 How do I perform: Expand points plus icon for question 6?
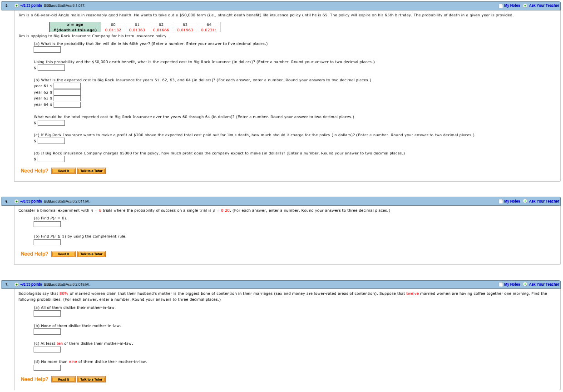(x=17, y=201)
